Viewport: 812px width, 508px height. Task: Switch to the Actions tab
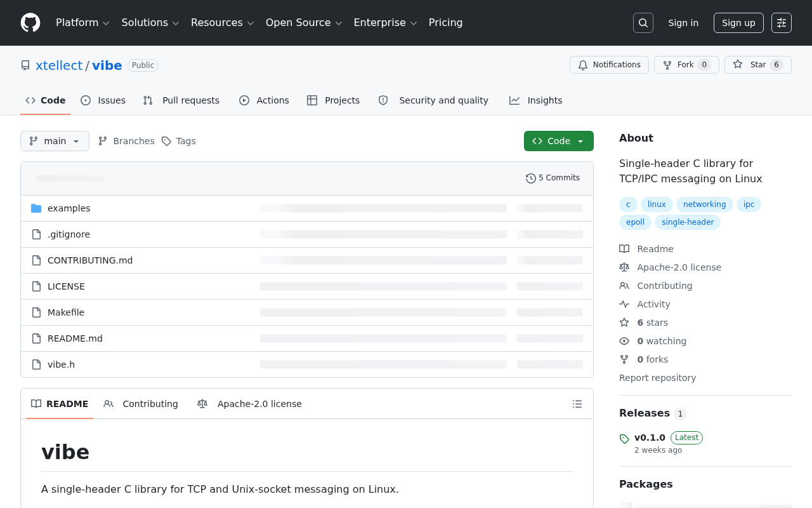[x=264, y=100]
